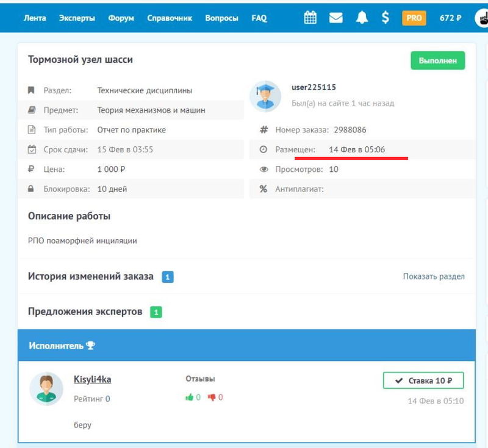Click the dollar sign balance icon
This screenshot has width=488, height=448.
click(x=385, y=18)
